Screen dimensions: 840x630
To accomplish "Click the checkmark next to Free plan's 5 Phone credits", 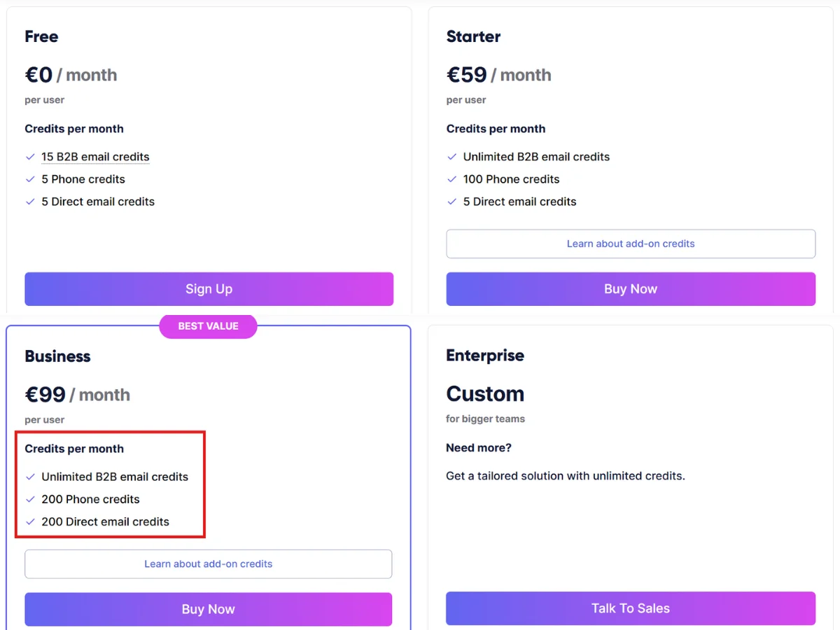I will point(30,179).
